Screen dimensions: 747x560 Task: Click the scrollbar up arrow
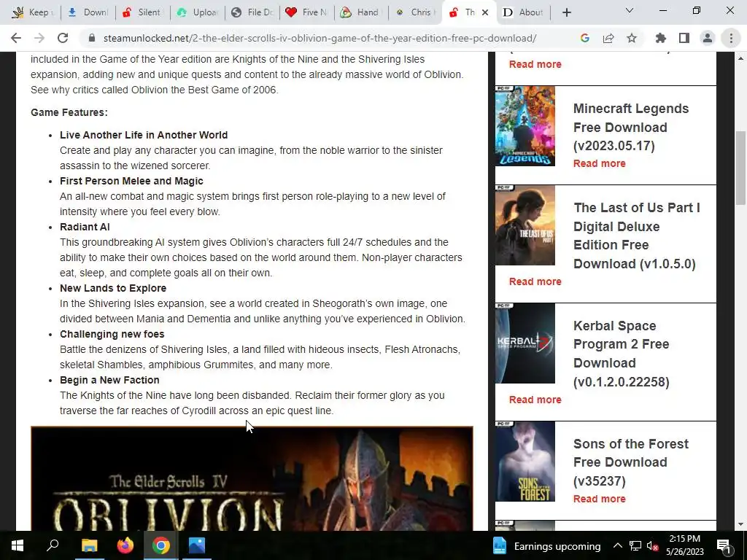point(741,58)
